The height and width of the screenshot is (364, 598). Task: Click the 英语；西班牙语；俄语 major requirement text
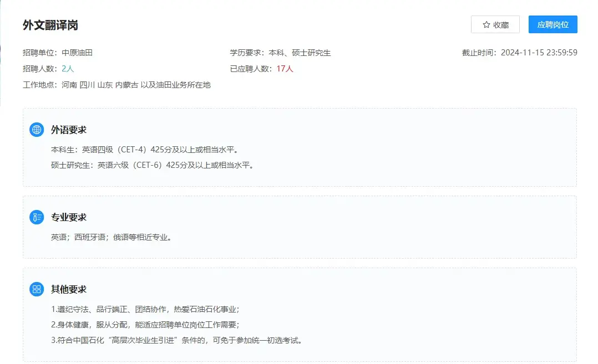[112, 237]
